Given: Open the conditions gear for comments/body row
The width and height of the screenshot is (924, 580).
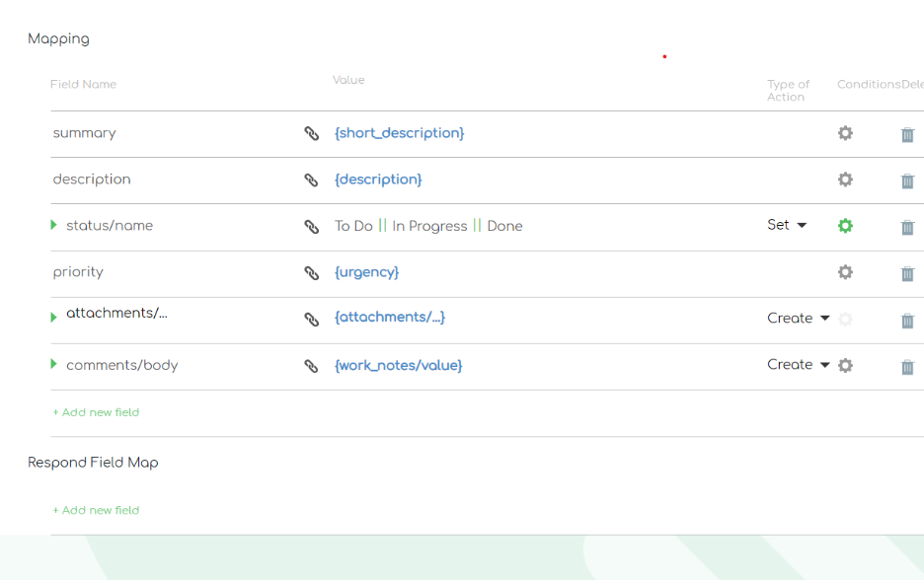Looking at the screenshot, I should tap(845, 365).
